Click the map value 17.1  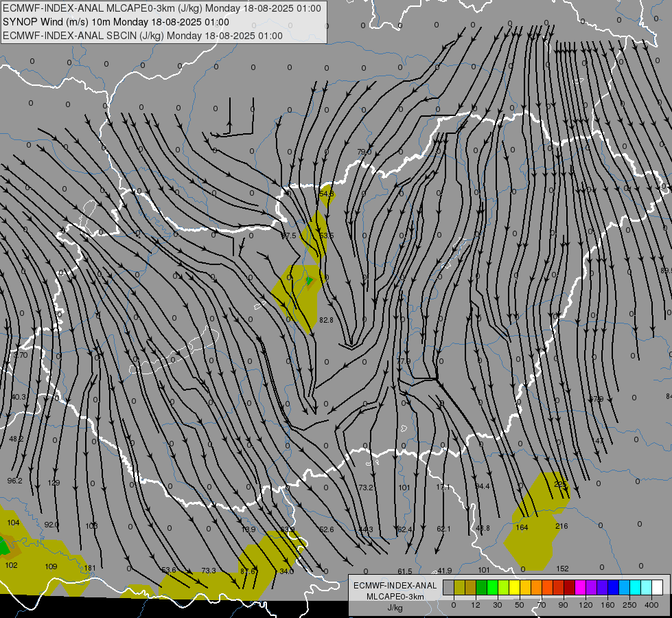point(443,488)
